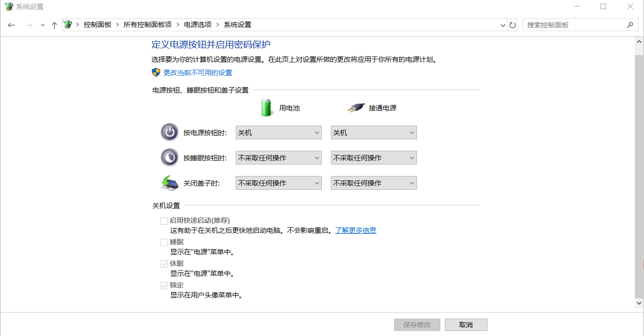644x336 pixels.
Task: Expand chevron after 电源选项 in breadcrumb
Action: click(218, 25)
